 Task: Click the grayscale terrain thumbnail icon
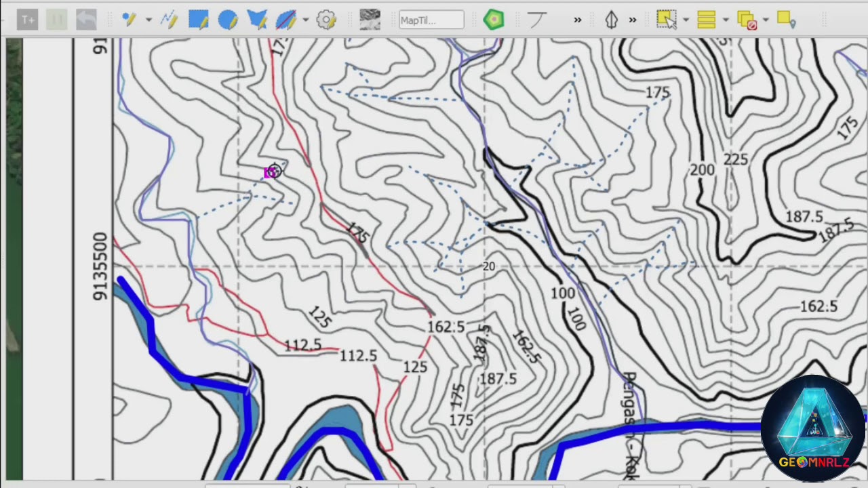(370, 20)
